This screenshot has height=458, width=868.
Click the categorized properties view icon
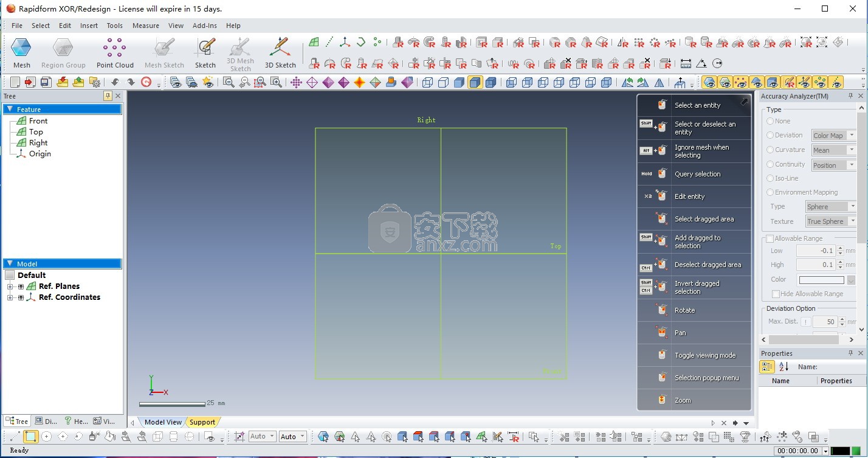(x=767, y=367)
